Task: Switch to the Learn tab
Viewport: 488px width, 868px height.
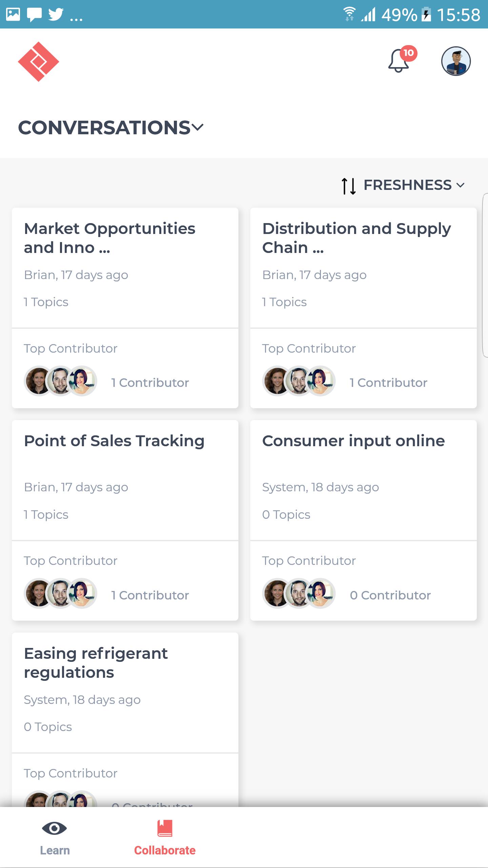Action: [x=55, y=836]
